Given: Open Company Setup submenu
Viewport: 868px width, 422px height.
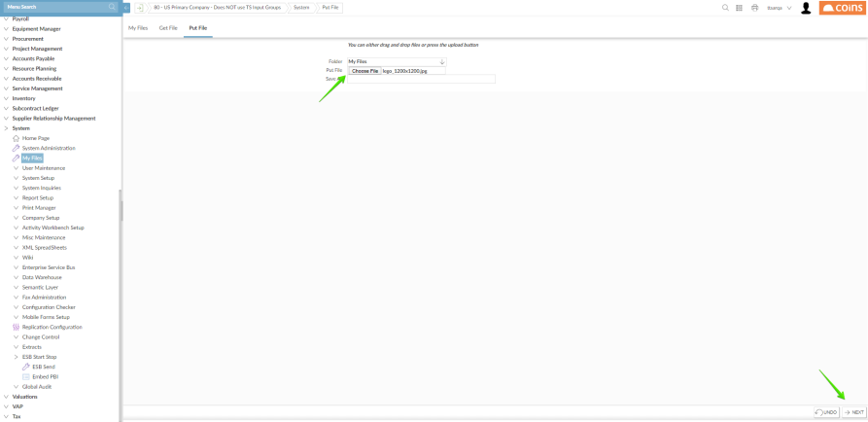Looking at the screenshot, I should pyautogui.click(x=41, y=218).
